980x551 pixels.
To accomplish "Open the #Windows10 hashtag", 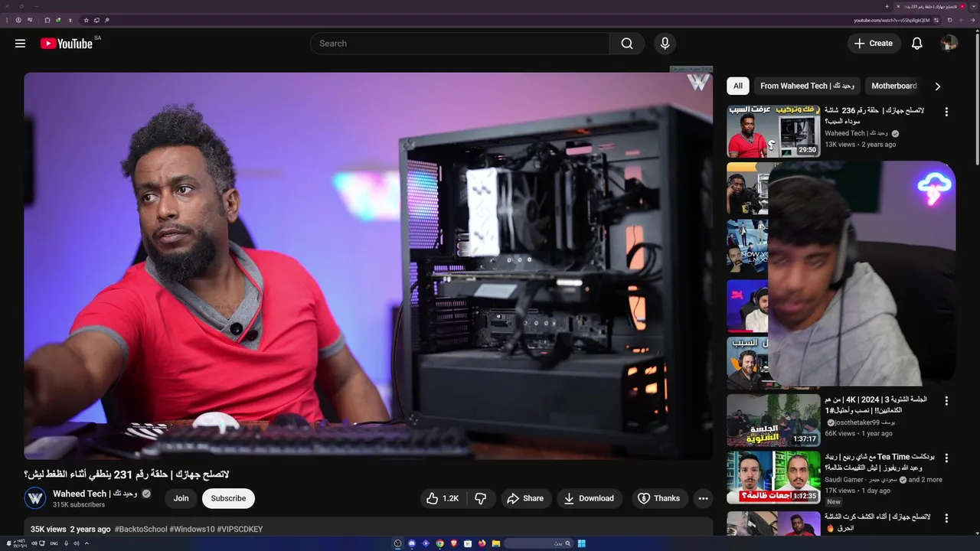I will 191,529.
